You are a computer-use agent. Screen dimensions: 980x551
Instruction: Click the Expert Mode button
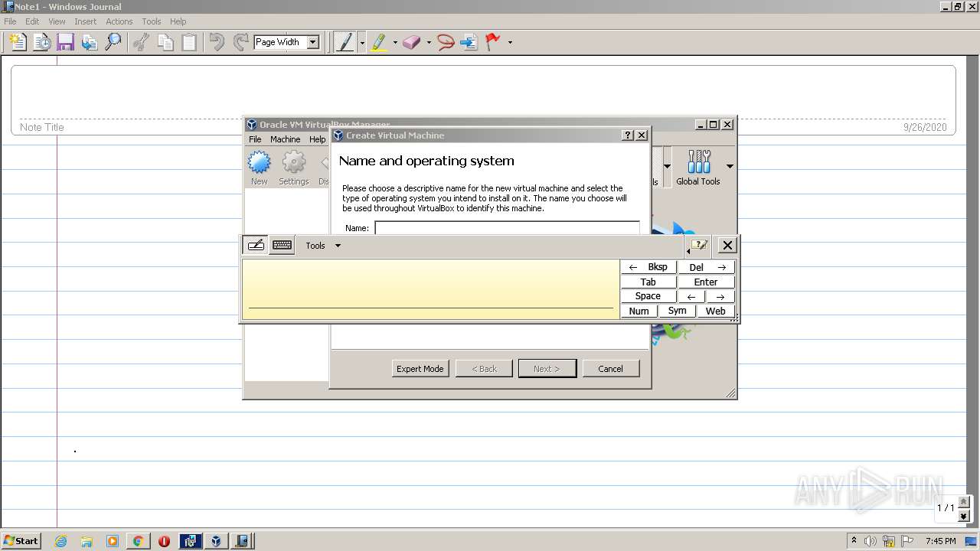click(x=420, y=369)
